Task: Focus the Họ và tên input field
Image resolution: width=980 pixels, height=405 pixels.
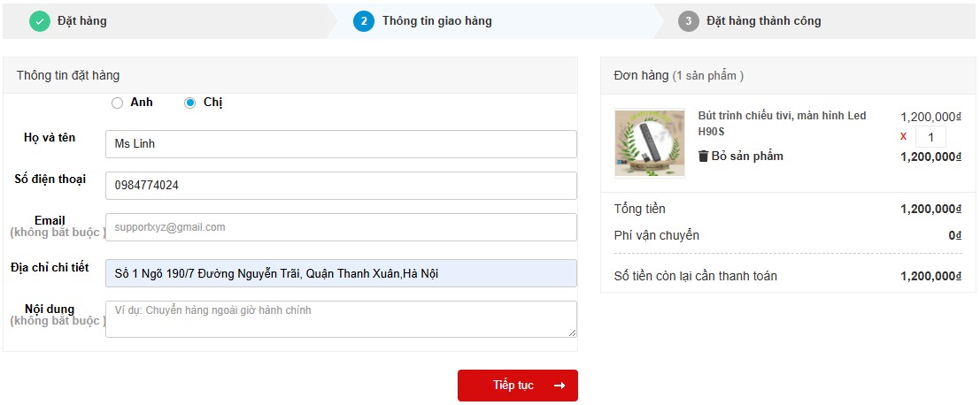Action: pos(341,144)
